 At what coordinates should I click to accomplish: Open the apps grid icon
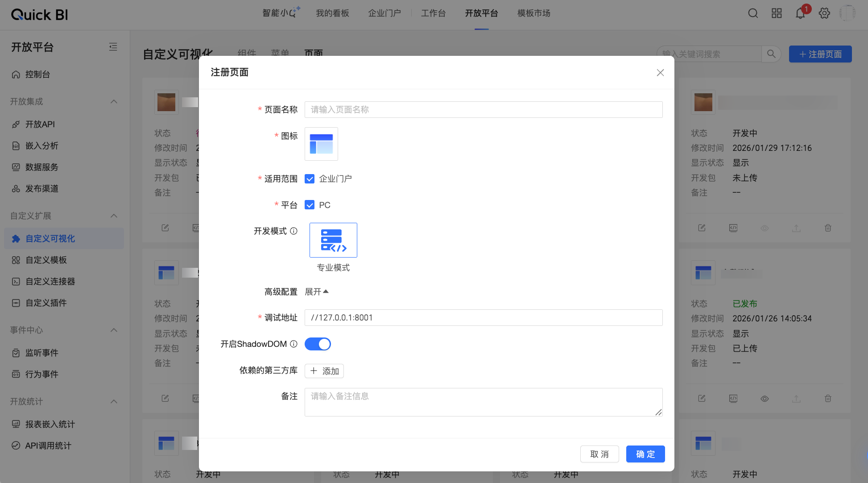coord(777,13)
